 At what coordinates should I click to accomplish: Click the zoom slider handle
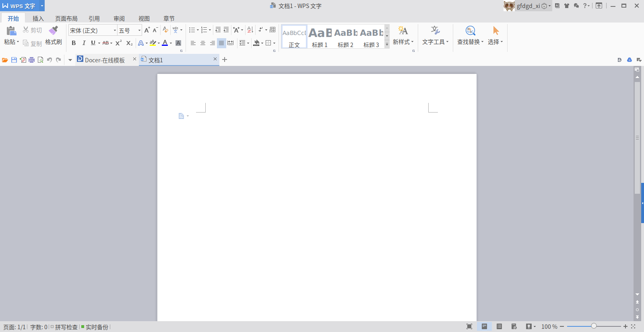click(594, 326)
